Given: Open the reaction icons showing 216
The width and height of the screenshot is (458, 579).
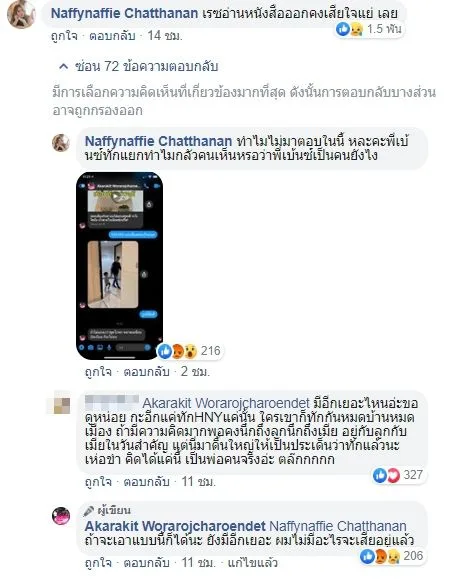Looking at the screenshot, I should (x=189, y=351).
